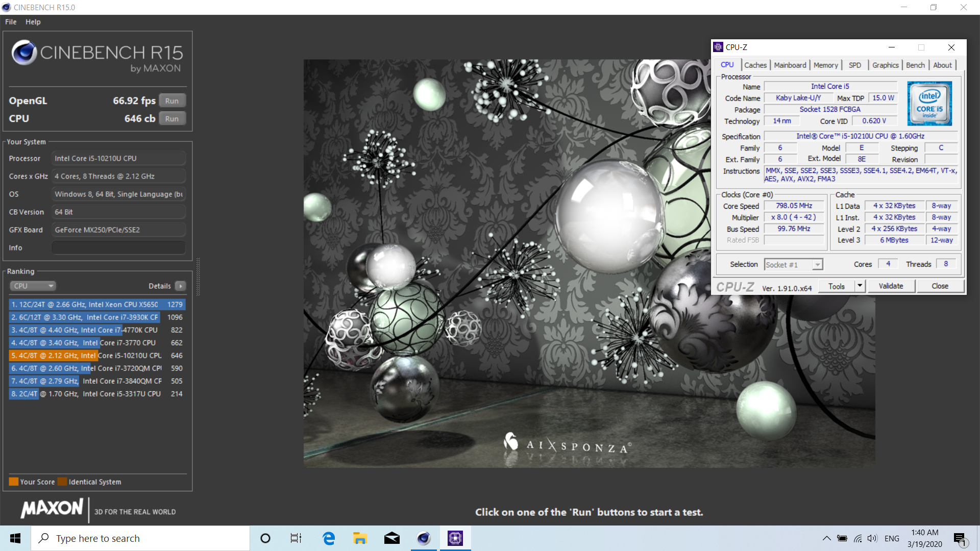Click the Identical System legend swatch
This screenshot has width=980, height=551.
(62, 482)
